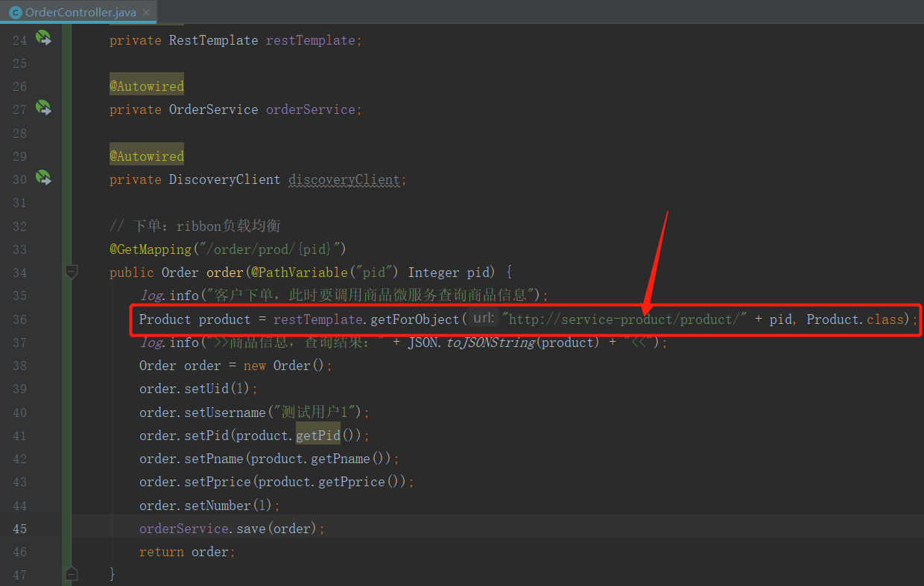Viewport: 924px width, 586px height.
Task: Click the highlighted getPid call on line 41
Action: click(318, 436)
